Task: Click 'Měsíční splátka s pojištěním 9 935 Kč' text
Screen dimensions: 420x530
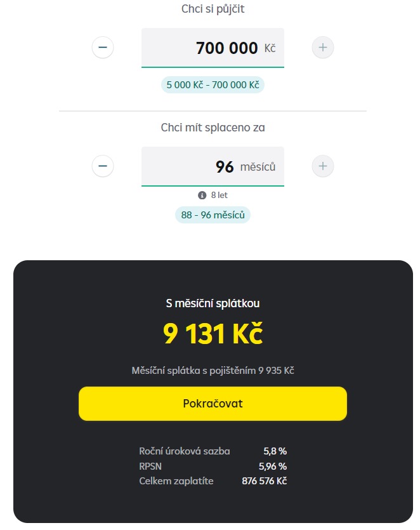Action: click(x=213, y=370)
